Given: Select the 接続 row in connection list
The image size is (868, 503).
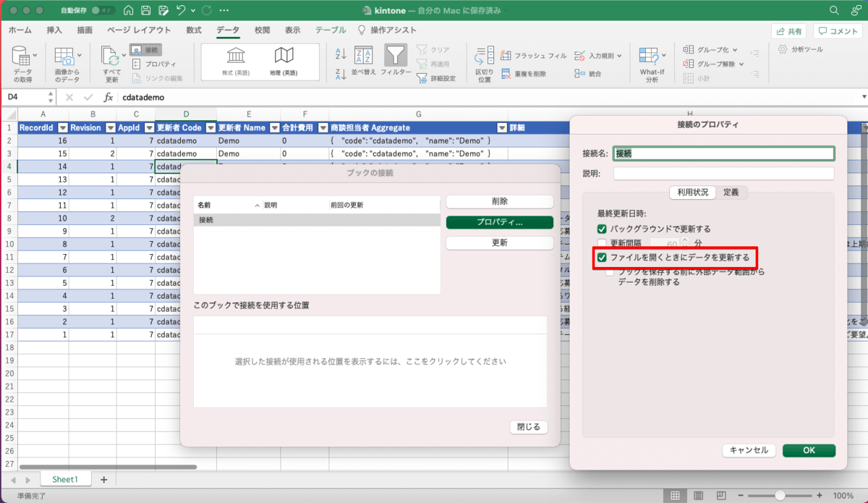Looking at the screenshot, I should tap(317, 219).
